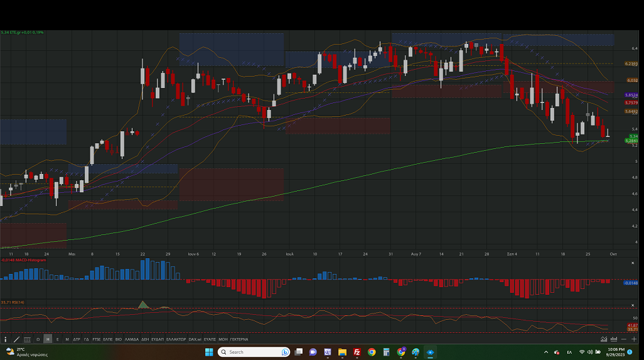This screenshot has width=644, height=360.
Task: Click the 5,8524 purple moving average tag
Action: click(x=631, y=95)
